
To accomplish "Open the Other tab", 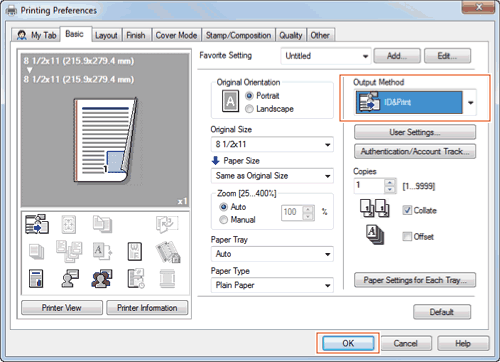I will point(320,35).
